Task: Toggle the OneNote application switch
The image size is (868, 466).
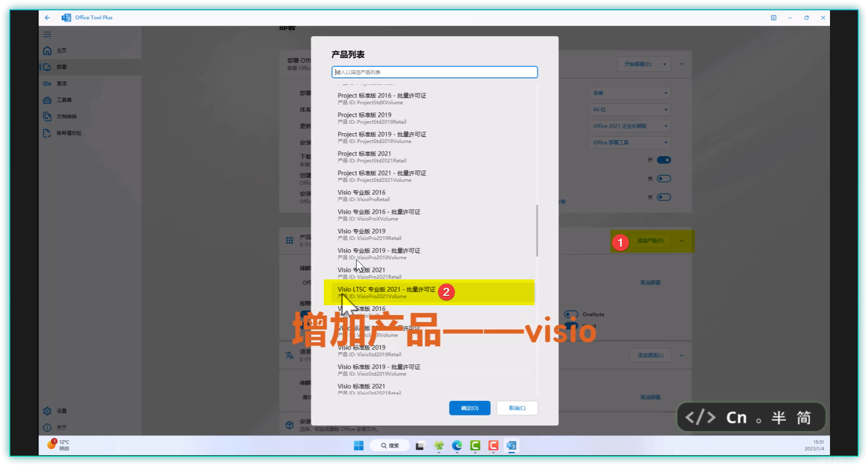Action: [571, 315]
